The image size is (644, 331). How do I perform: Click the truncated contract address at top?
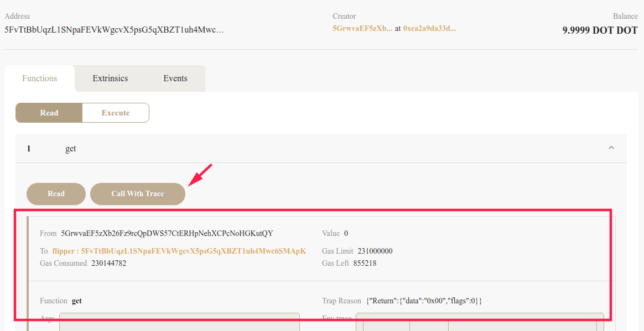114,29
